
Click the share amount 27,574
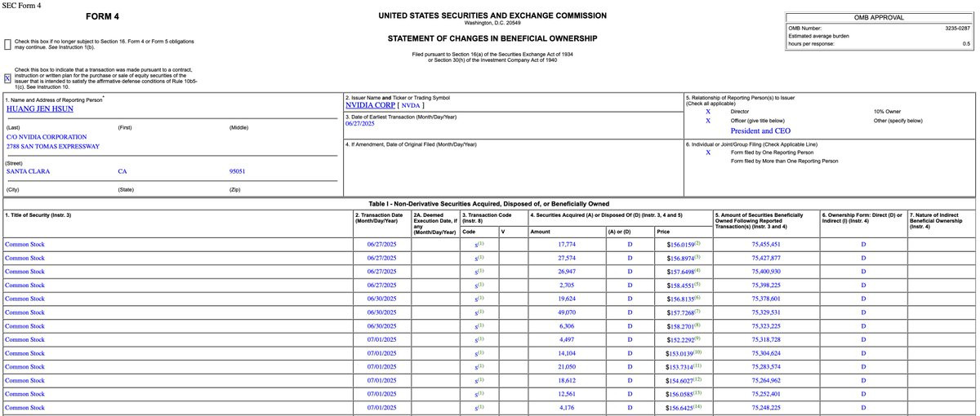pos(567,258)
